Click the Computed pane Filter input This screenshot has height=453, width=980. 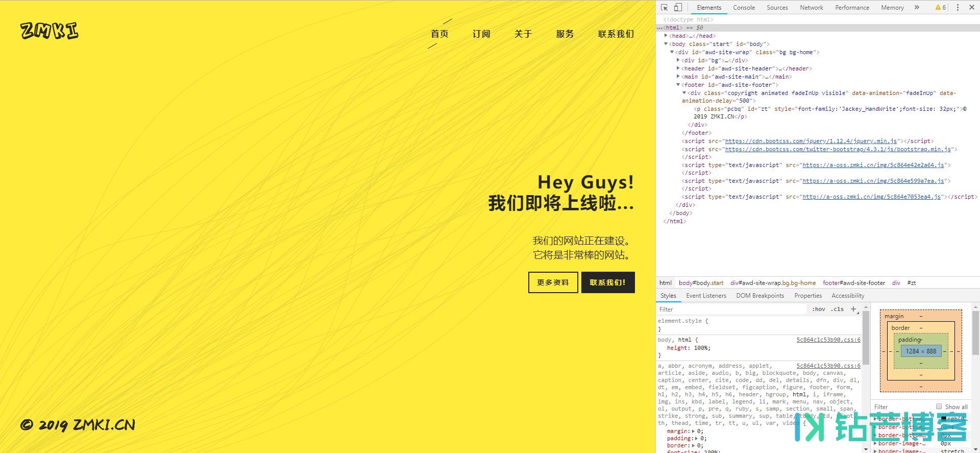click(902, 407)
